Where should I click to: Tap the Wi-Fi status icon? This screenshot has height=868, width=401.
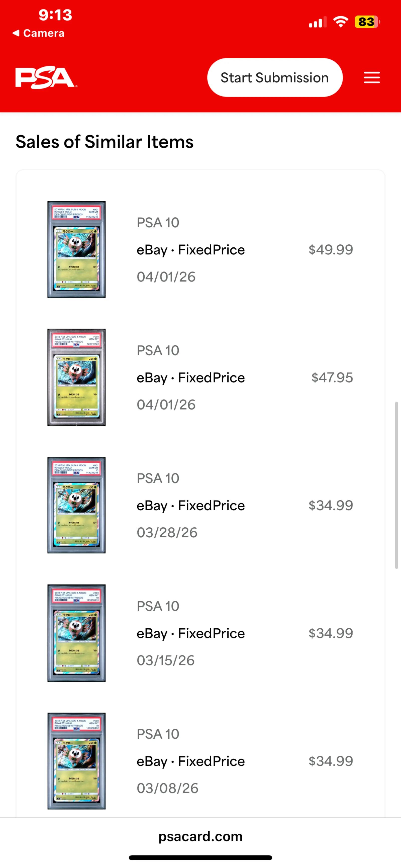340,22
